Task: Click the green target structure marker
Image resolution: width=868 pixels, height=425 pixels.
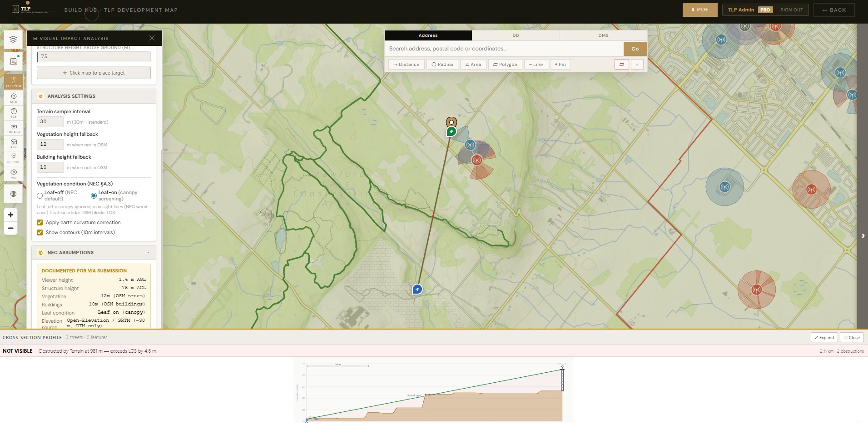Action: (x=451, y=131)
